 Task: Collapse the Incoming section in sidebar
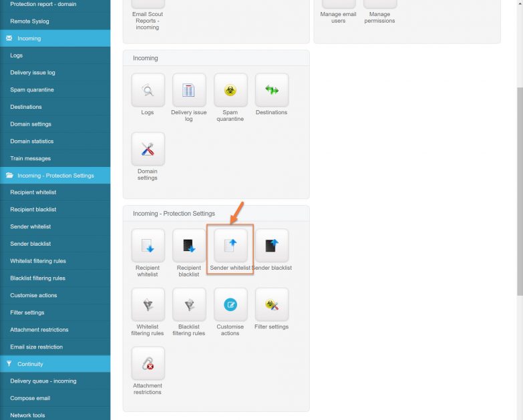click(55, 39)
